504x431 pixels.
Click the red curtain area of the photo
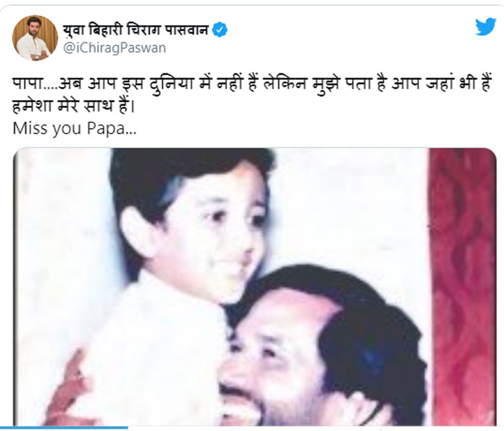pyautogui.click(x=463, y=287)
